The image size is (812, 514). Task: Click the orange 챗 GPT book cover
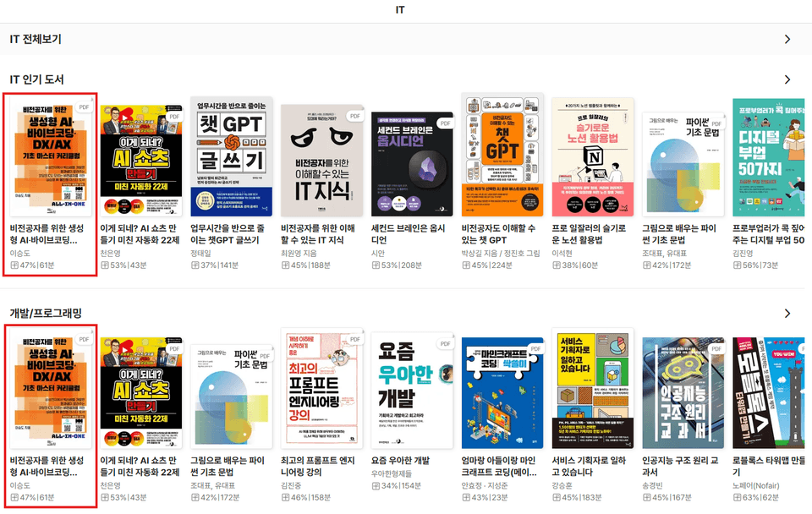pyautogui.click(x=502, y=155)
